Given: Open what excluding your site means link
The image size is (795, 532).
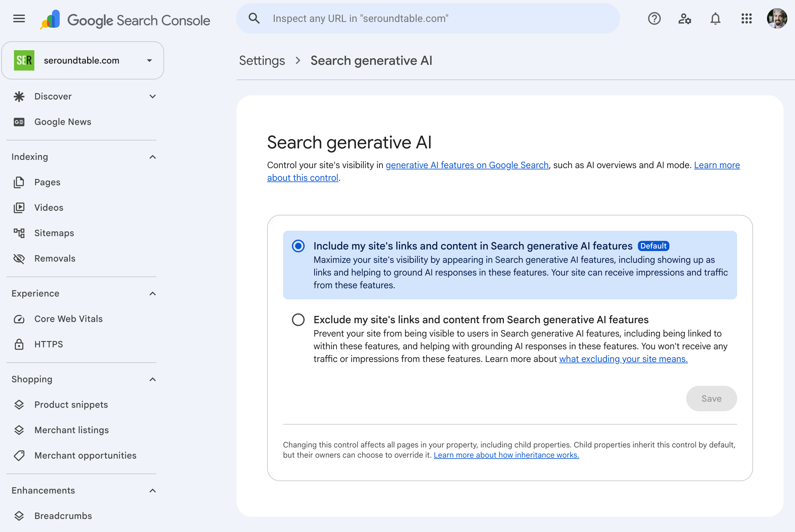Looking at the screenshot, I should (x=623, y=359).
